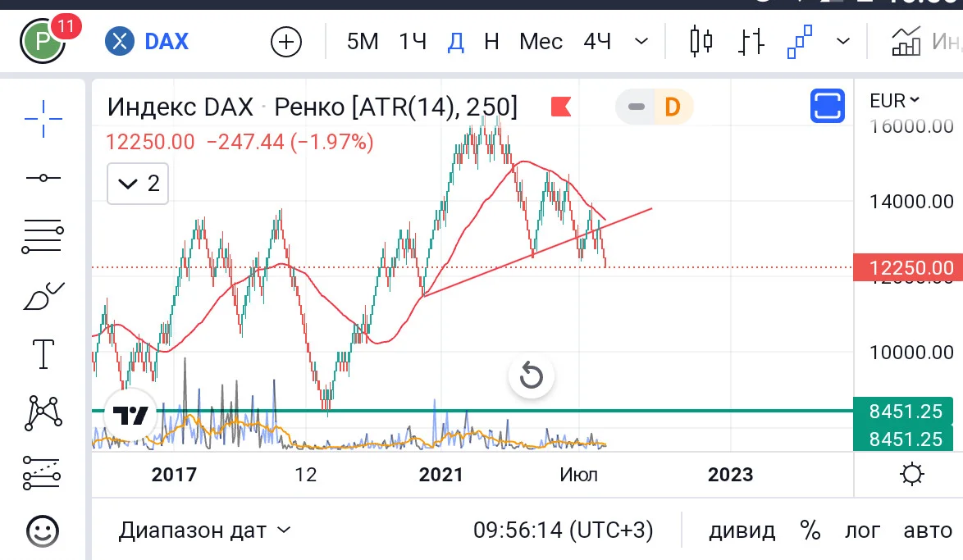963x560 pixels.
Task: Toggle the дивид adjustment option
Action: point(742,530)
